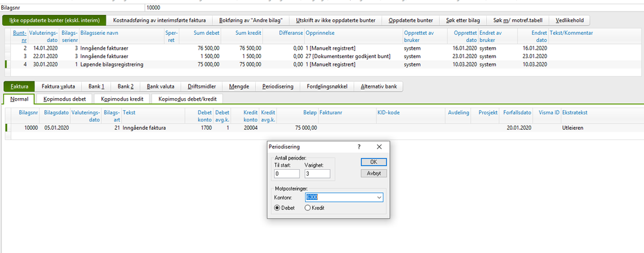Click the Tekst/Kommentar column header
Image resolution: width=644 pixels, height=253 pixels.
point(596,36)
